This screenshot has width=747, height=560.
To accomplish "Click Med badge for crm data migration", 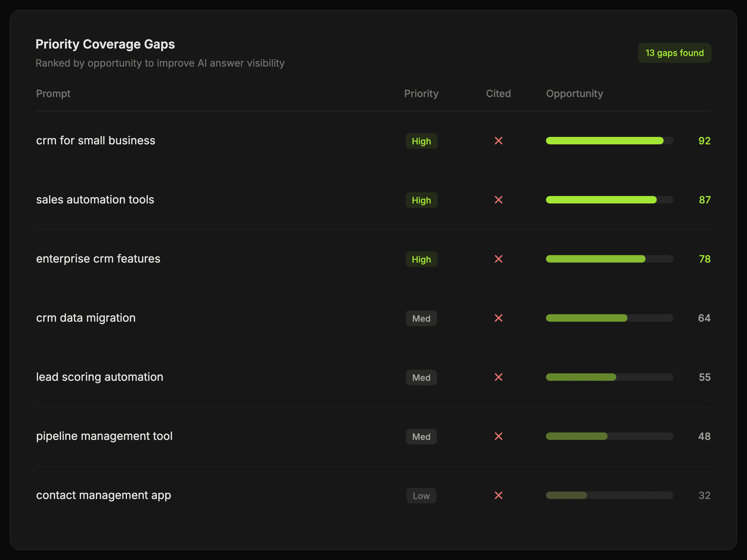I will [x=421, y=318].
